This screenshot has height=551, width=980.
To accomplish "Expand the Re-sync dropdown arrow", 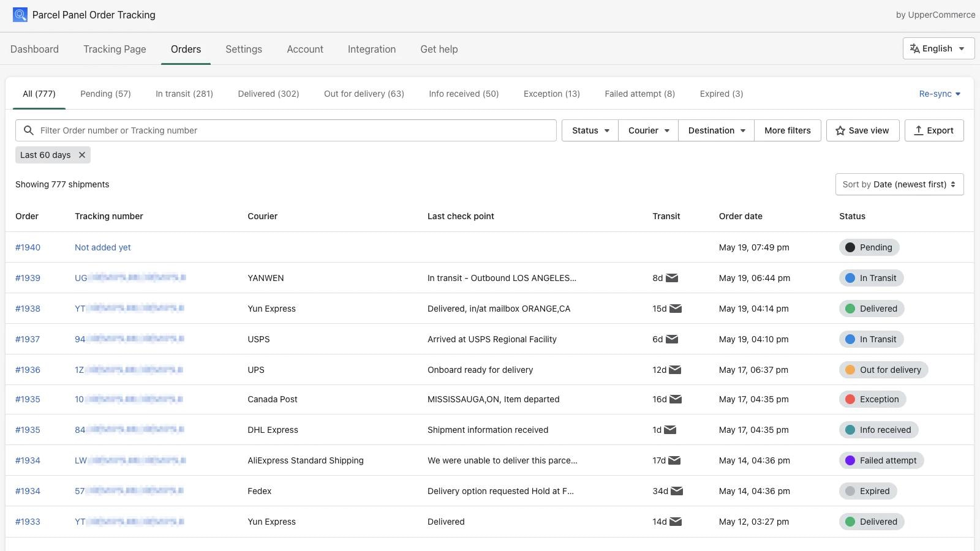I will [959, 94].
